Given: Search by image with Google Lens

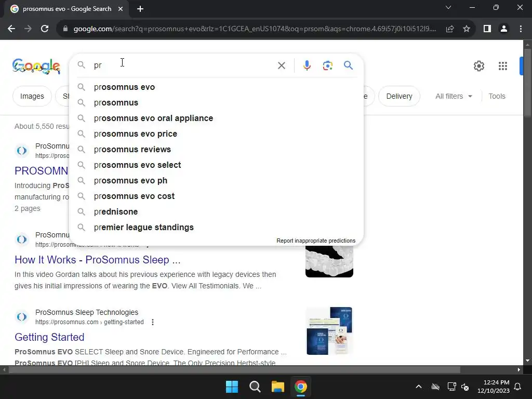Looking at the screenshot, I should [x=328, y=65].
